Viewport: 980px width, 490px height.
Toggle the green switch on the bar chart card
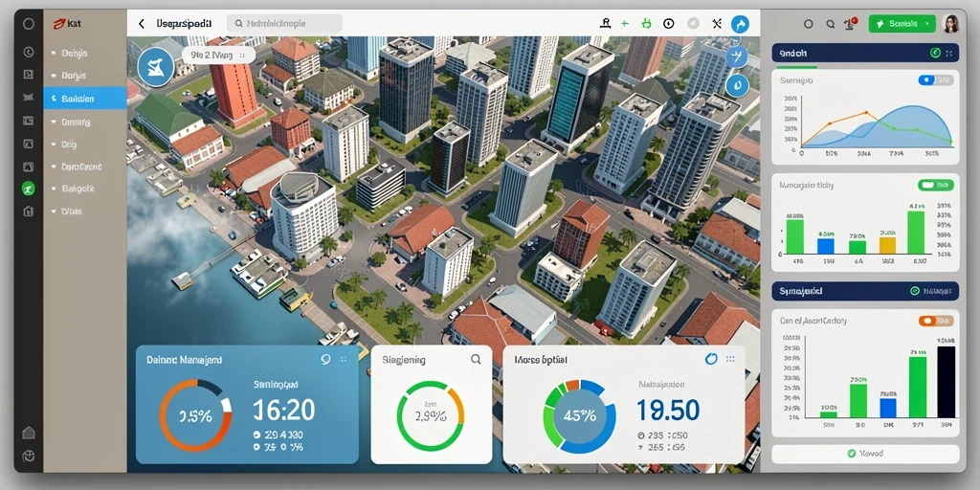(936, 185)
